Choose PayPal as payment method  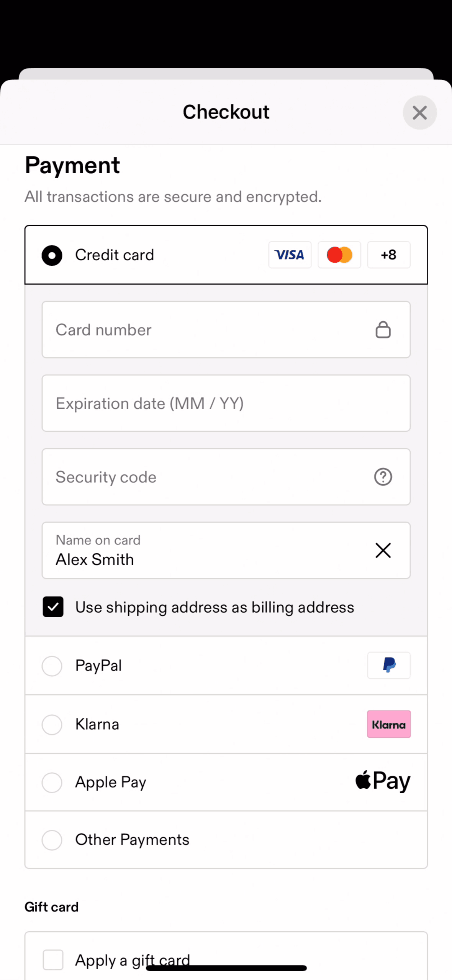52,666
